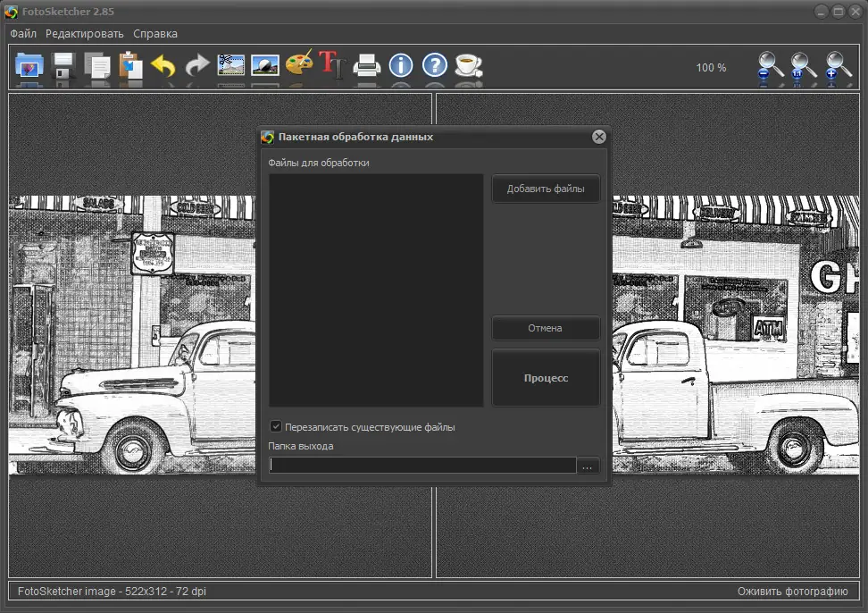Open the Файл menu
The width and height of the screenshot is (868, 613).
tap(23, 34)
